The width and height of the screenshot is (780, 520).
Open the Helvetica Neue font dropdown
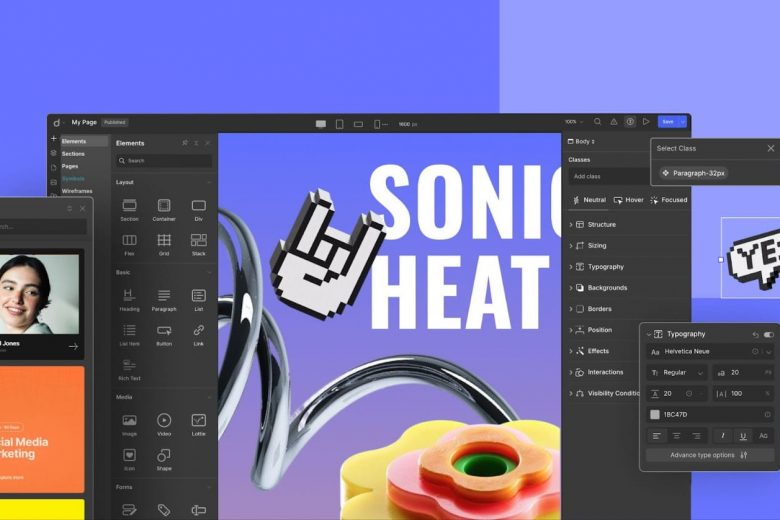pos(705,352)
